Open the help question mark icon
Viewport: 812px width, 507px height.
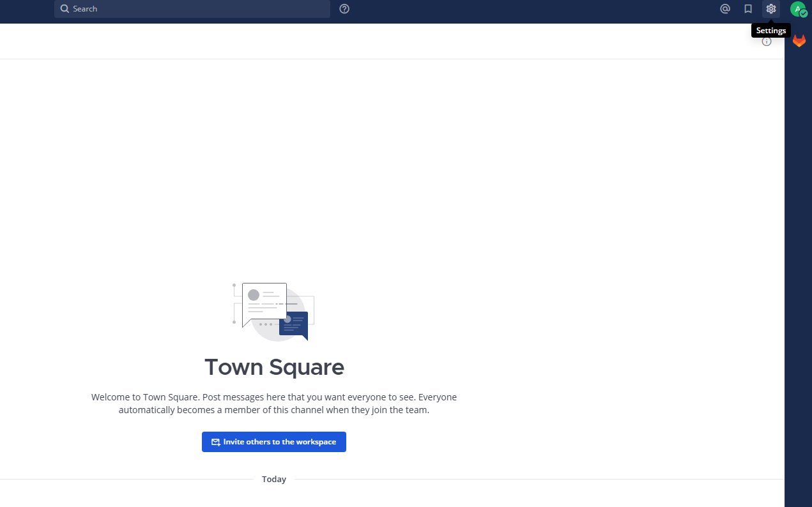tap(344, 9)
